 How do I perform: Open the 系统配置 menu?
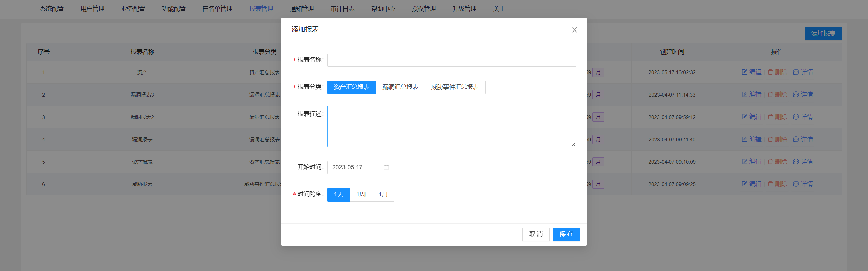pyautogui.click(x=52, y=9)
